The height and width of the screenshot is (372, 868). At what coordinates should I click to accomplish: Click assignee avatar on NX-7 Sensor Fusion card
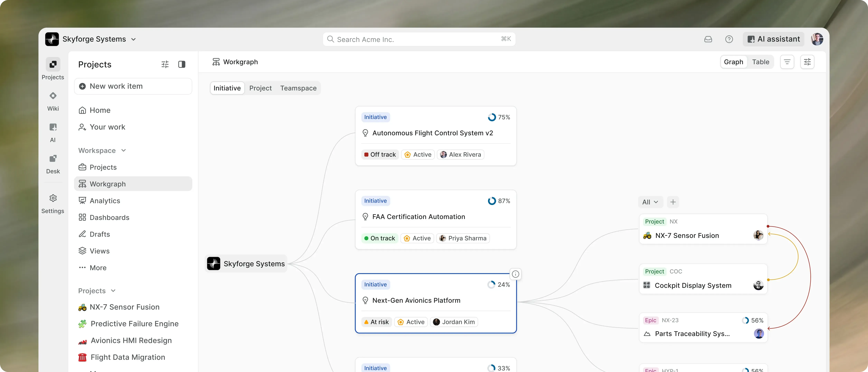pos(758,235)
